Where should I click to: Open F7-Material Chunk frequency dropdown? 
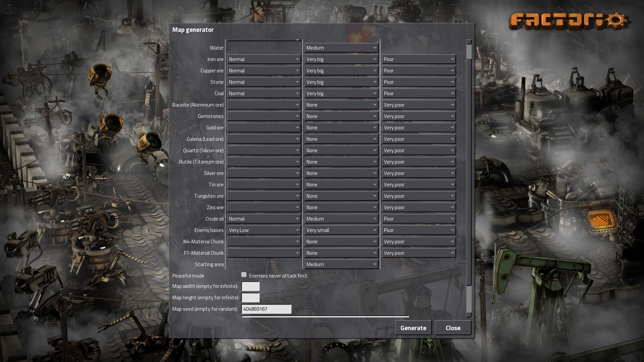tap(264, 253)
